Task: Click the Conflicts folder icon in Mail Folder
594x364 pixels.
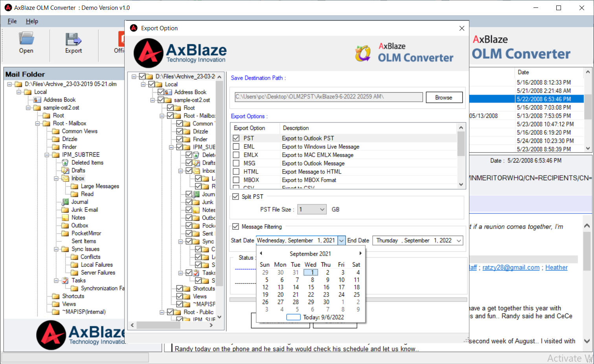Action: (x=75, y=257)
